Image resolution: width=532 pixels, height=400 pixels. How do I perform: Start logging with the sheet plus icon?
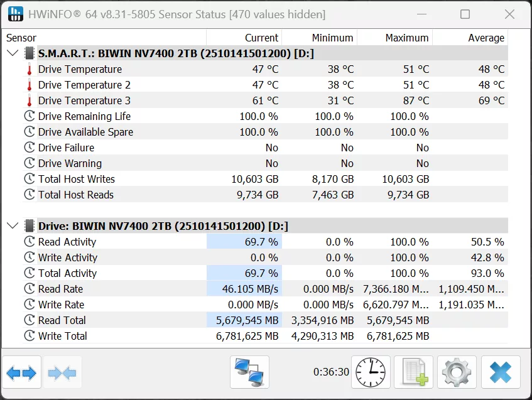pyautogui.click(x=413, y=372)
